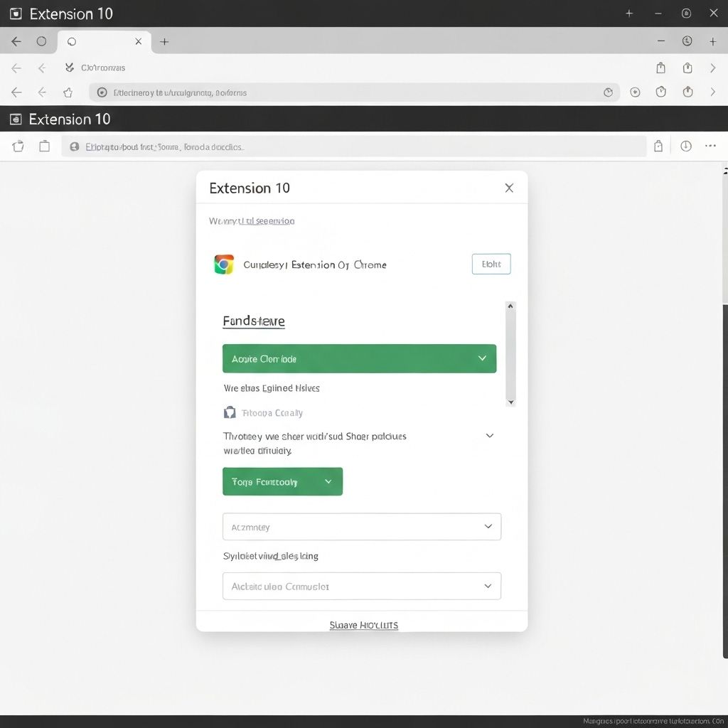Click the history clock icon near the tab strip

tap(687, 41)
